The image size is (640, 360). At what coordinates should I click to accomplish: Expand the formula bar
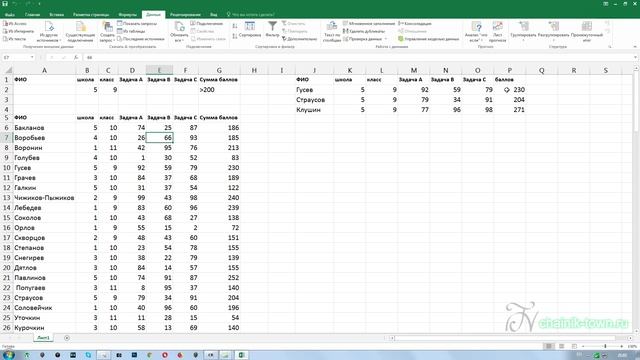pyautogui.click(x=635, y=57)
